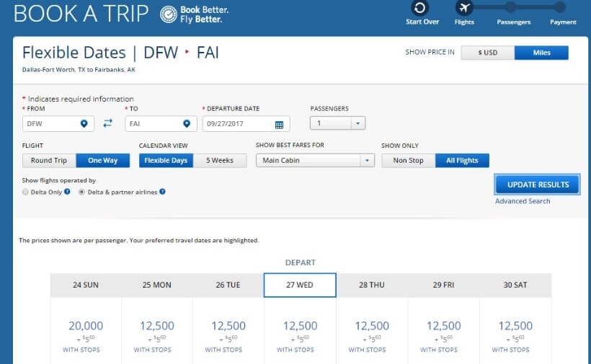Select the 27 WED date column header

[x=300, y=285]
